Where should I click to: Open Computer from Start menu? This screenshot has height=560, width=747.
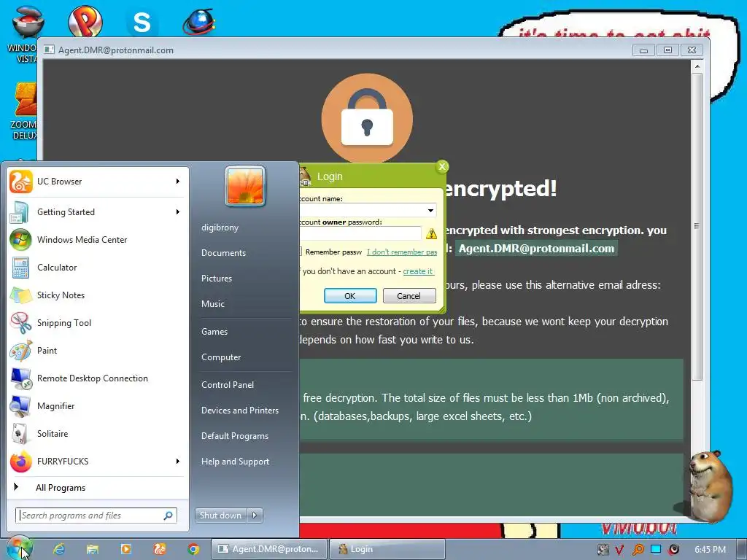(221, 357)
